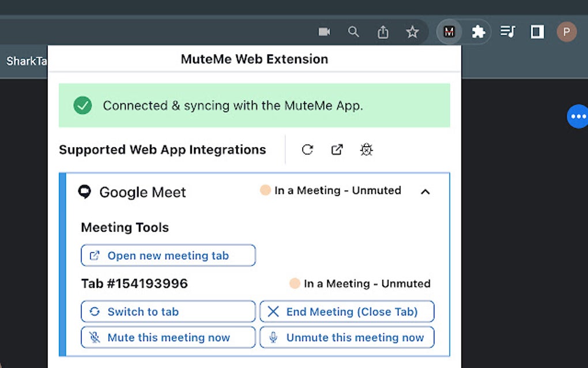Refresh the web app integrations list
This screenshot has height=368, width=588.
[307, 149]
